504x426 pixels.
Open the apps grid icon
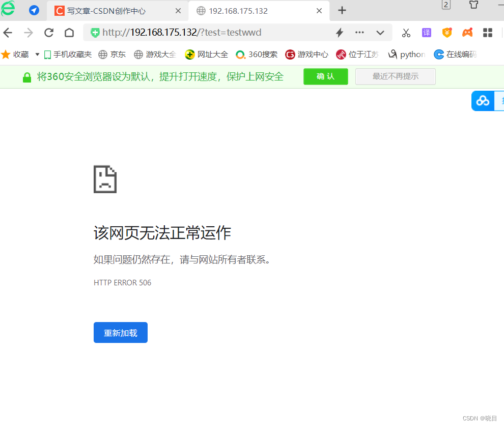[x=487, y=32]
